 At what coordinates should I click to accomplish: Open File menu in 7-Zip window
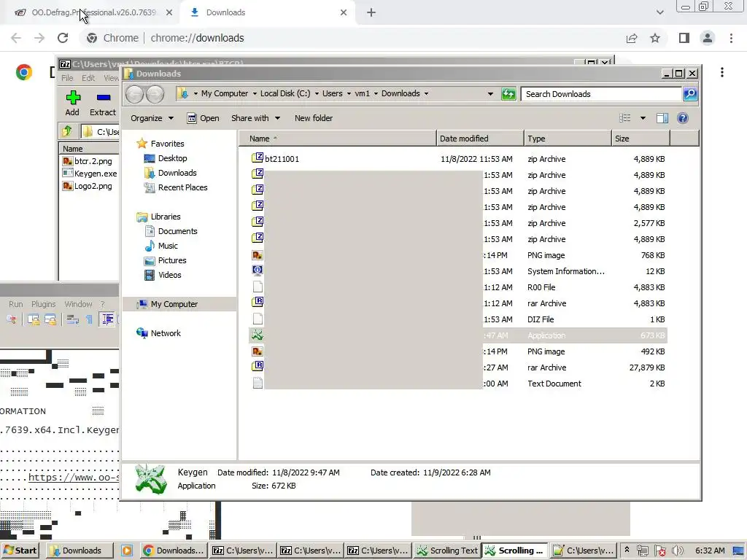[x=67, y=77]
